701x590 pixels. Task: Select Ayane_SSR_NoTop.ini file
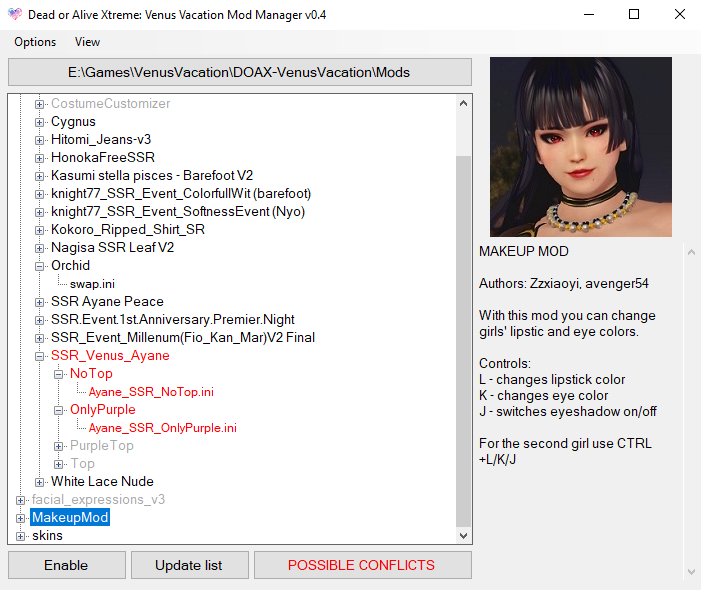[151, 392]
